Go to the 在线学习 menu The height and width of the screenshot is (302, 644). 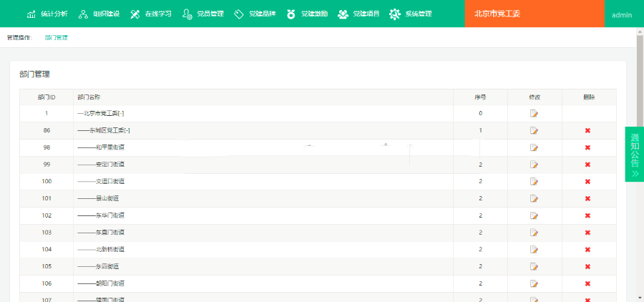[x=151, y=14]
